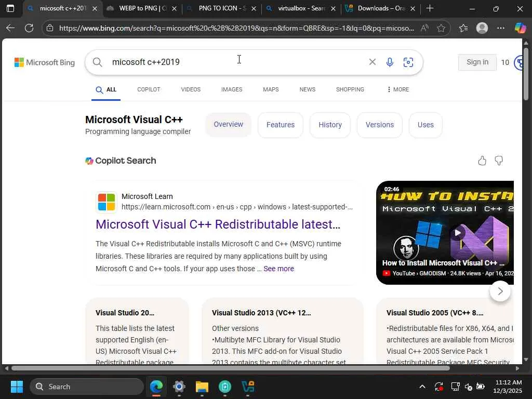This screenshot has width=532, height=399.
Task: Select the ALL results tab
Action: click(x=106, y=89)
